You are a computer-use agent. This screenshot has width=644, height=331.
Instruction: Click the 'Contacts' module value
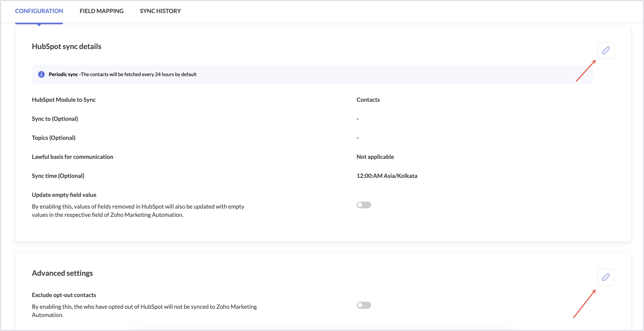pyautogui.click(x=368, y=100)
